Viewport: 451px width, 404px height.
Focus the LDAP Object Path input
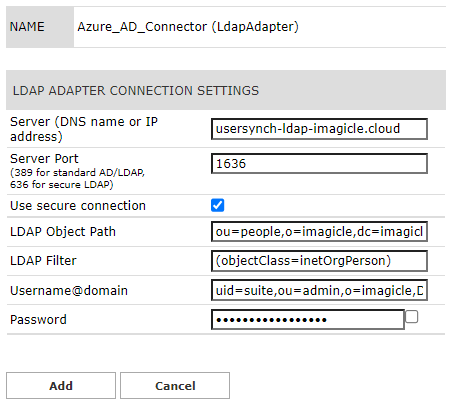(x=319, y=231)
